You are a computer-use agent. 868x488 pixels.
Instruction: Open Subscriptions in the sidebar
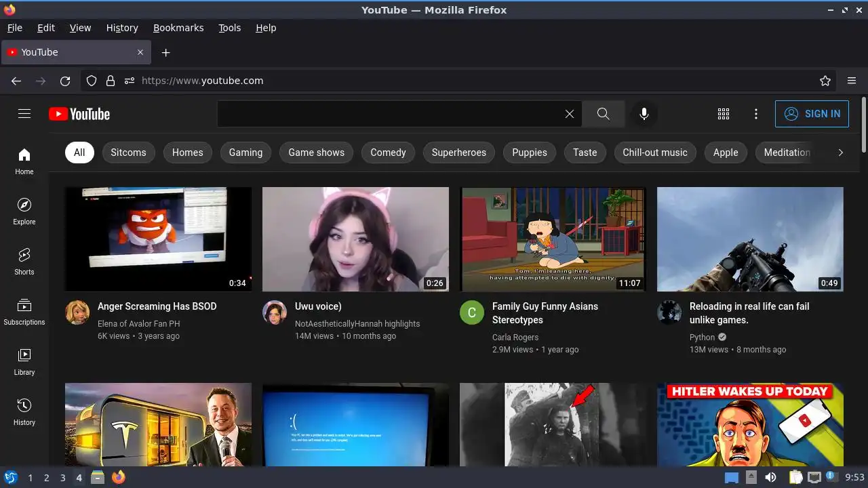[24, 312]
